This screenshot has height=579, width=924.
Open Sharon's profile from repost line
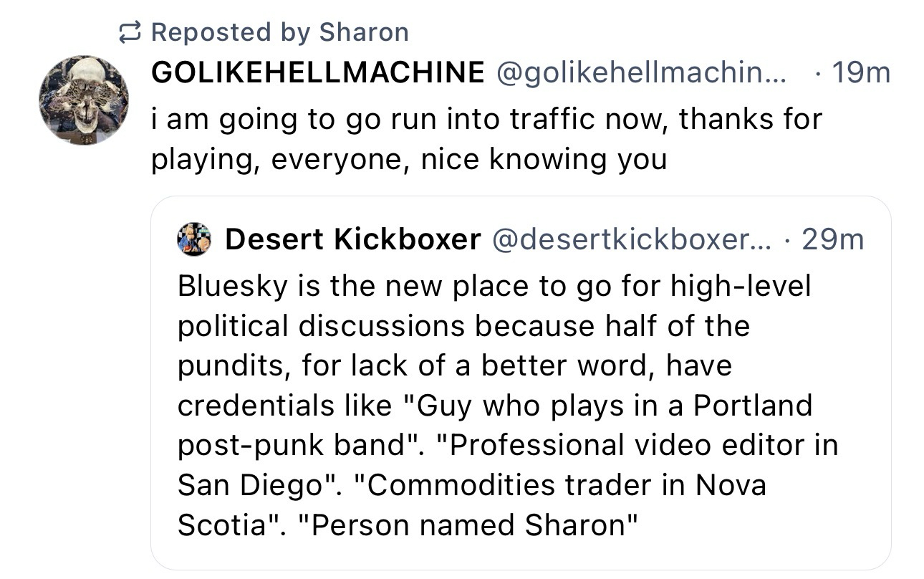(364, 32)
